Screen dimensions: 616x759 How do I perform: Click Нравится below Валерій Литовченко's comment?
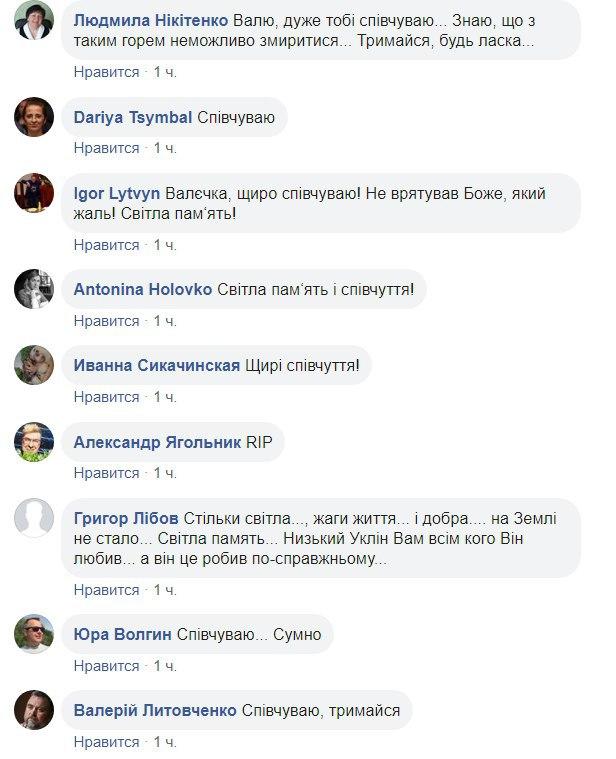coord(106,742)
